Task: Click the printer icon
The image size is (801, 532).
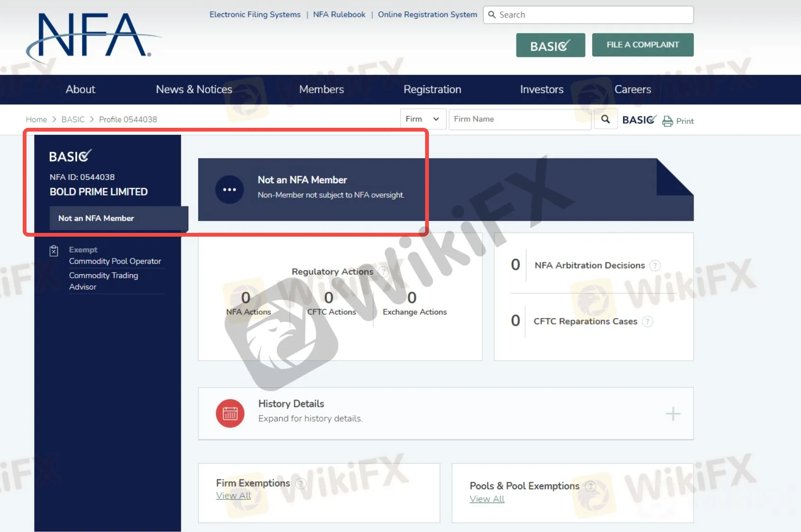Action: coord(667,121)
